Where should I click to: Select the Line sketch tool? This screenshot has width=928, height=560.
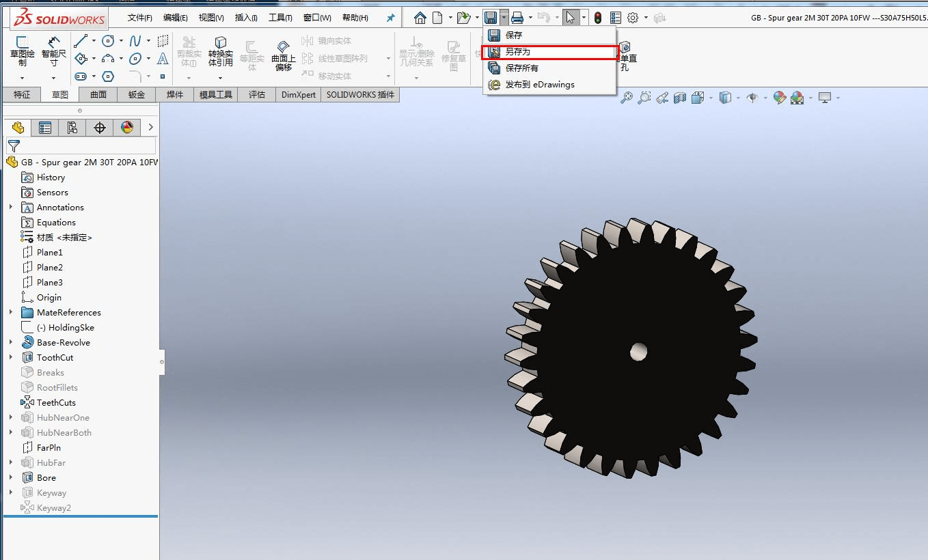point(81,41)
